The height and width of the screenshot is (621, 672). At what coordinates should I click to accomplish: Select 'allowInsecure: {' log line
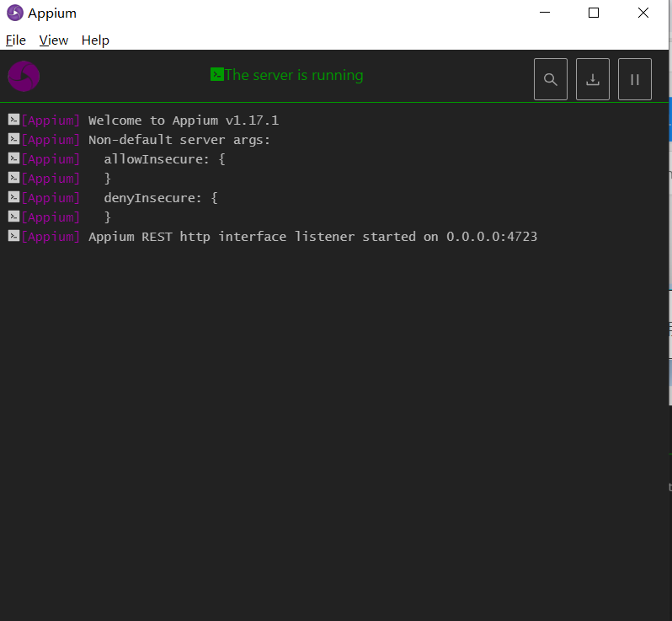(x=164, y=159)
